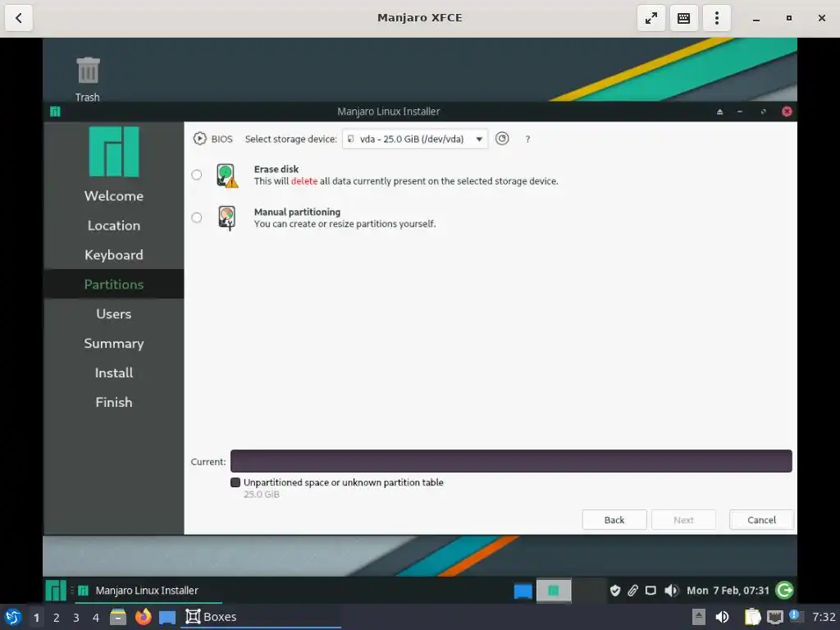Click the unpartitioned space legend swatch

tap(235, 482)
